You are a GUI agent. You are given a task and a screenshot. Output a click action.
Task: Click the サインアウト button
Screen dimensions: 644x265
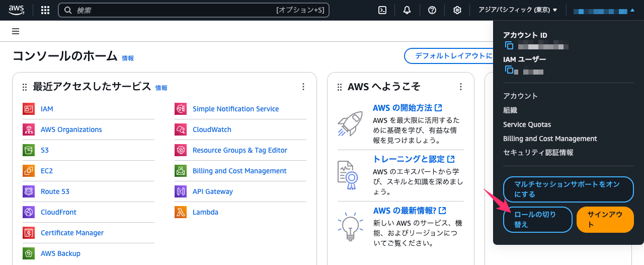click(x=605, y=220)
